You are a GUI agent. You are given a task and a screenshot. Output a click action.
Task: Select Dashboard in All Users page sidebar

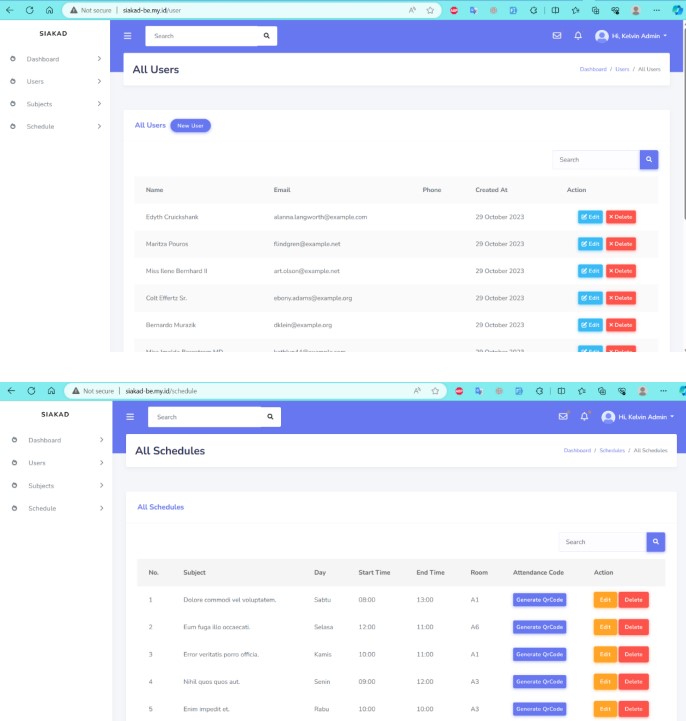43,59
